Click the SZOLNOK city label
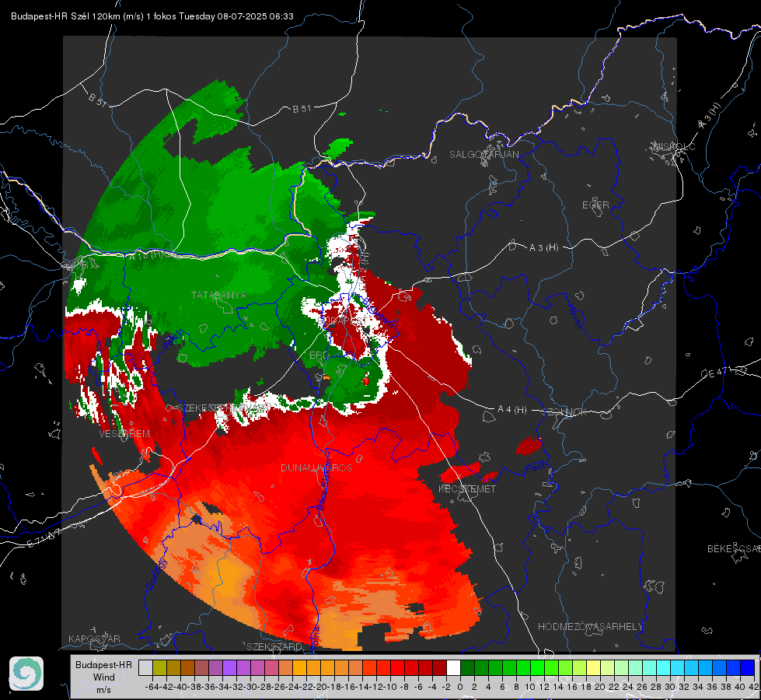Image resolution: width=761 pixels, height=700 pixels. tap(566, 411)
